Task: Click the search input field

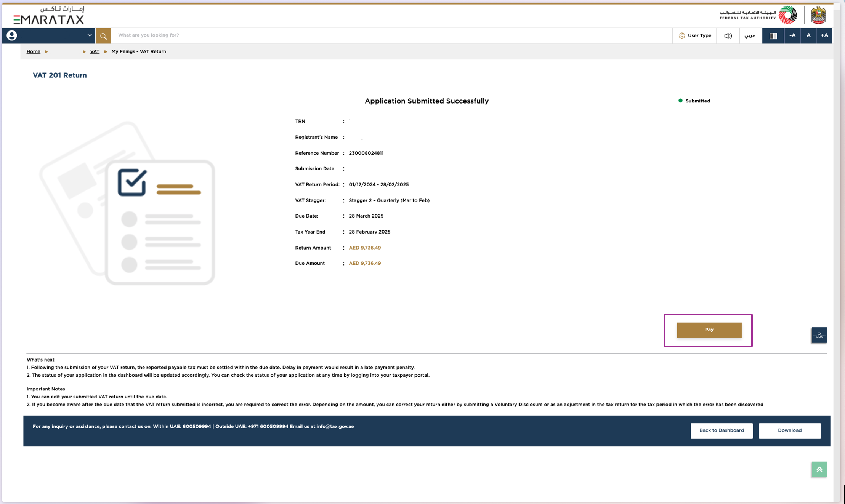Action: [x=392, y=35]
